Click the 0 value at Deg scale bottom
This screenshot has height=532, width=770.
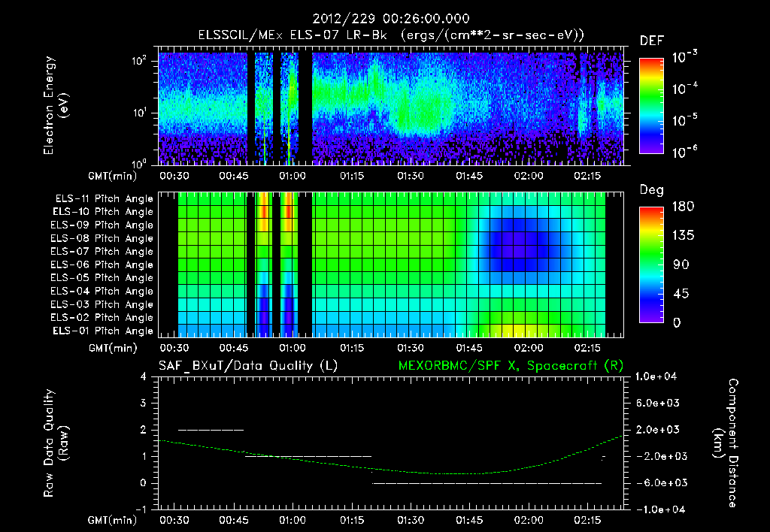click(677, 323)
